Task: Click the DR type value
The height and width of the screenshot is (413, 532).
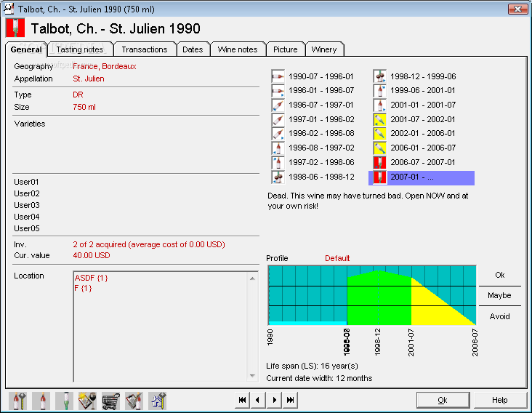Action: (x=78, y=95)
